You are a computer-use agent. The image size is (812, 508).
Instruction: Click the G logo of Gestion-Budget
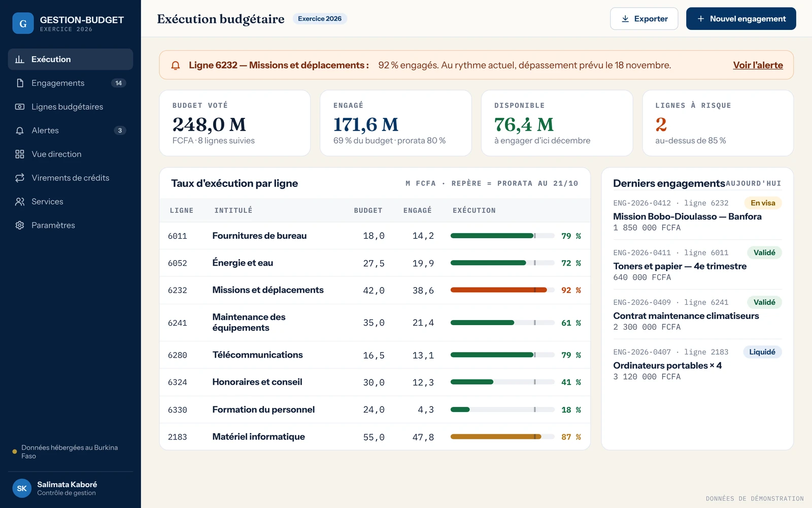click(23, 23)
